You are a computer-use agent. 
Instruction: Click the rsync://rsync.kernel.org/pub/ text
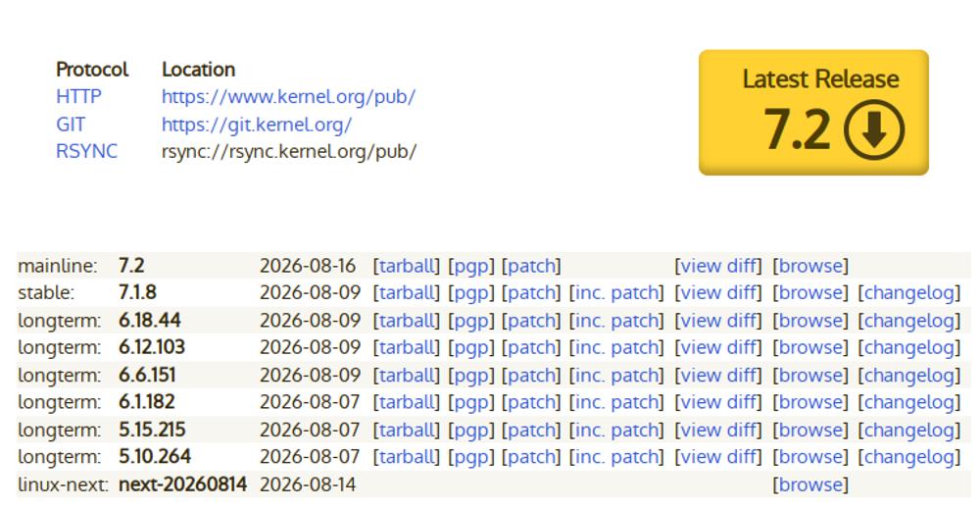click(289, 151)
